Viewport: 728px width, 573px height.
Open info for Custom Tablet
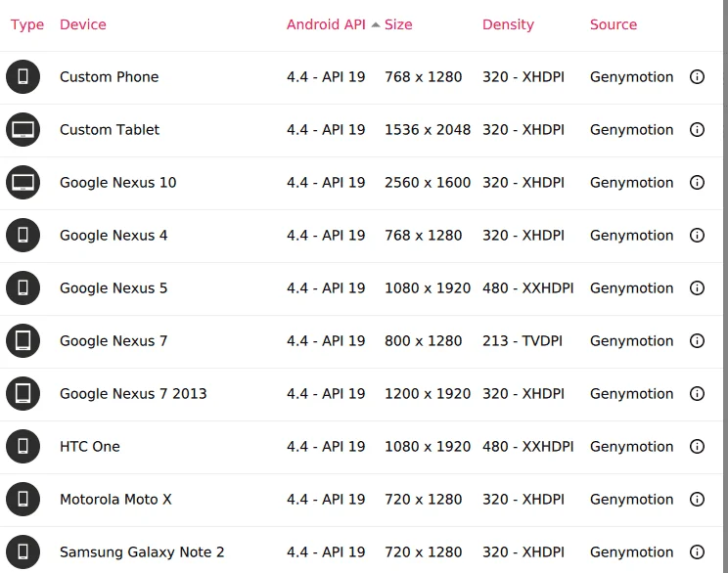point(697,129)
